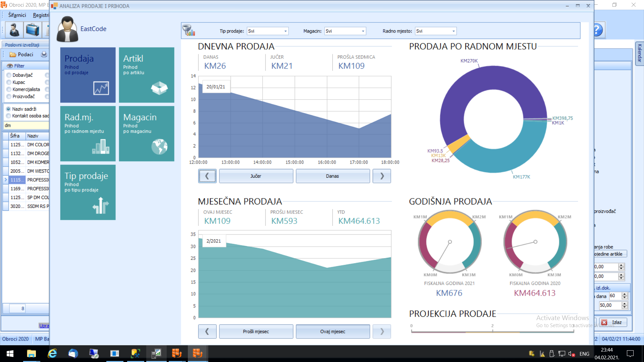This screenshot has height=362, width=644.
Task: Open the Prodaja revenue tile
Action: pyautogui.click(x=88, y=75)
